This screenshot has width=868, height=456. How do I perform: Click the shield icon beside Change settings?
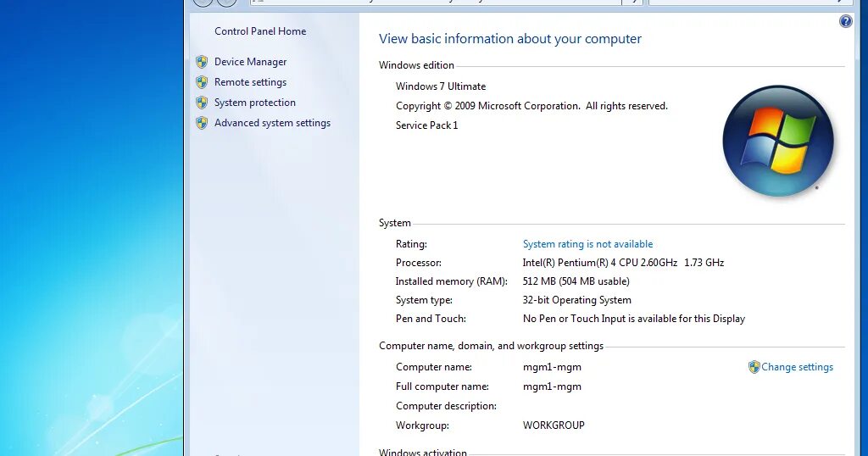754,367
